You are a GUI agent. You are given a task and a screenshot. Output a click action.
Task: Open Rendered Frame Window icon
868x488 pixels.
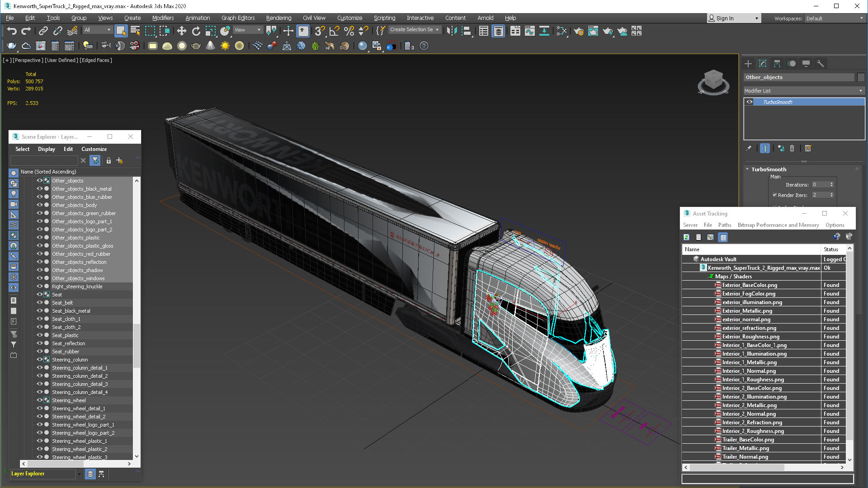pos(593,31)
